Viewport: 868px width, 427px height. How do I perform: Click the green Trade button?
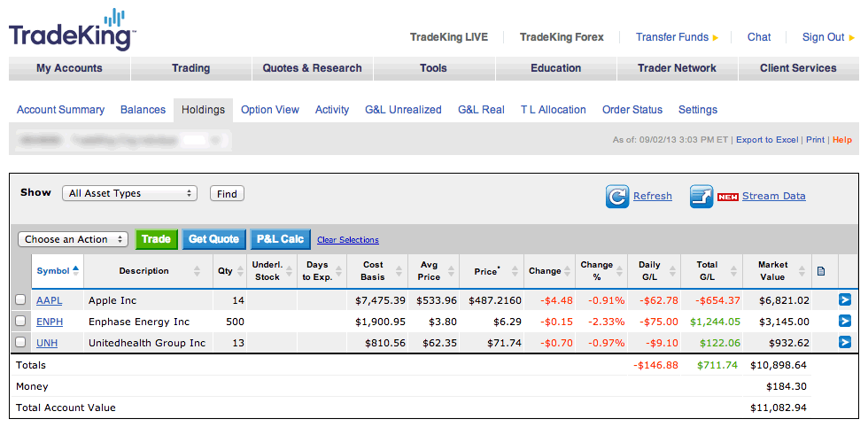pos(156,239)
